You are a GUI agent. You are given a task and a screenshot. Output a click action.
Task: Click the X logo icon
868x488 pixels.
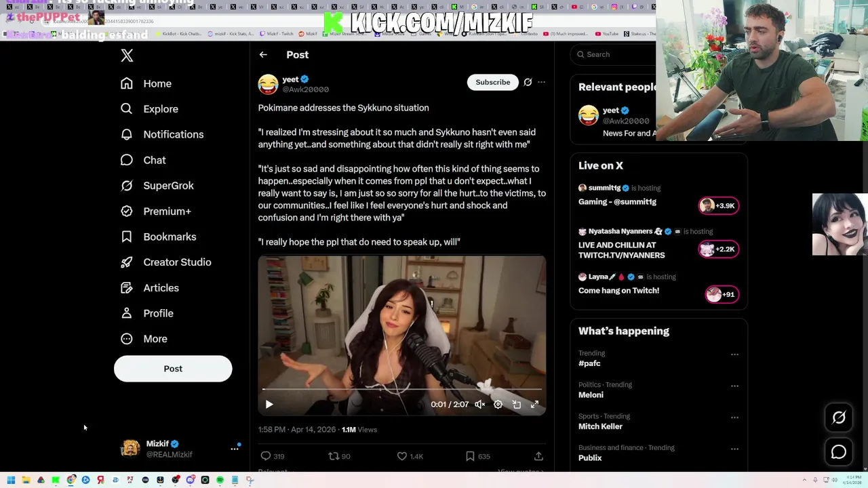(x=127, y=56)
